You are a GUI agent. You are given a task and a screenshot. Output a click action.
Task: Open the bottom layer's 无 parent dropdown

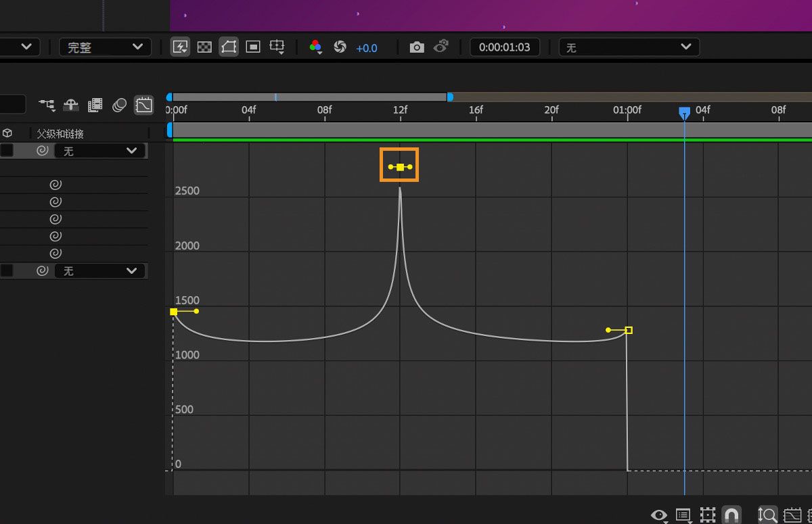point(100,270)
